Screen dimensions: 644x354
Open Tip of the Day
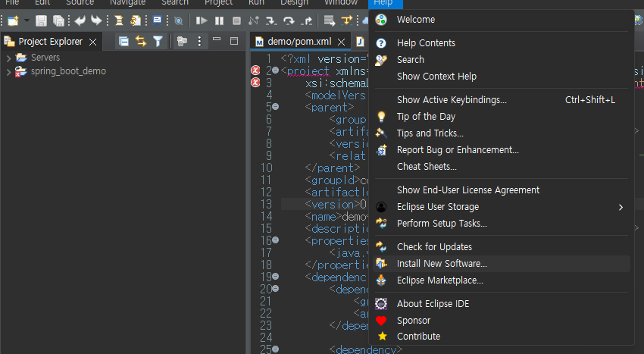502,116
